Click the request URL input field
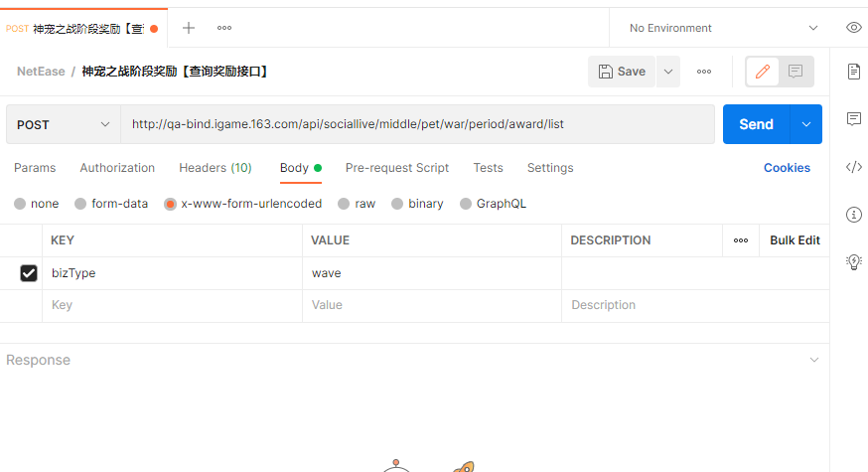 [x=418, y=124]
